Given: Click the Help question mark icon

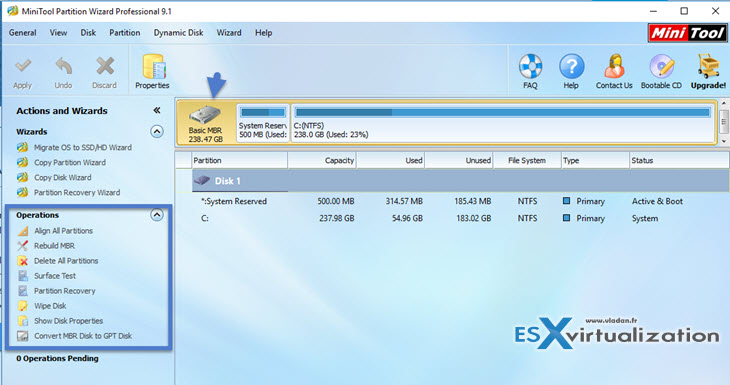Looking at the screenshot, I should [x=571, y=66].
